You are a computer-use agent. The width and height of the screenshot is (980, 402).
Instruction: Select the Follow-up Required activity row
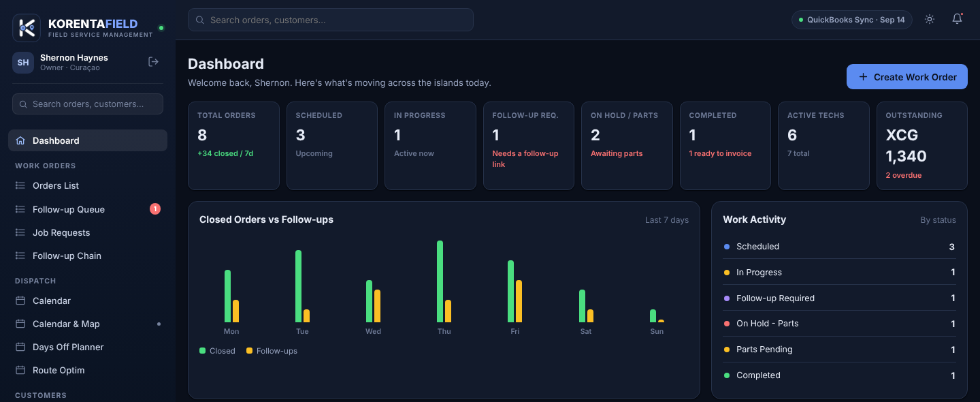pos(839,298)
